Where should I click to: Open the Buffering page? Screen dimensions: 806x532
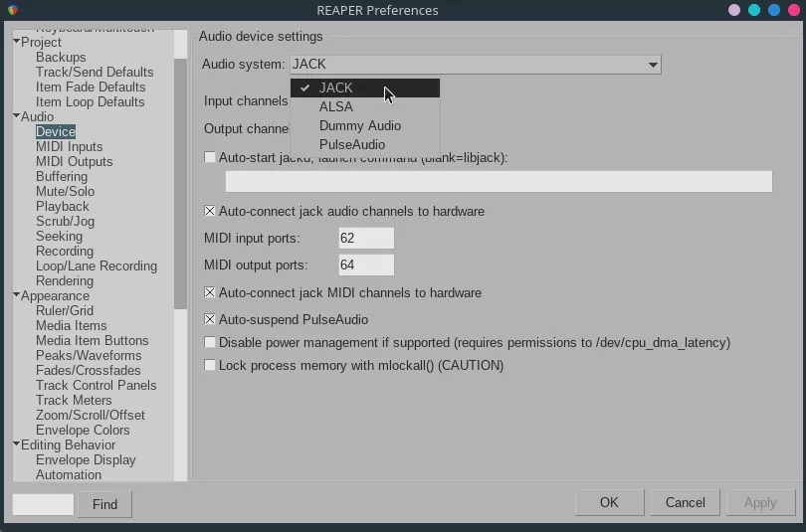pos(62,176)
